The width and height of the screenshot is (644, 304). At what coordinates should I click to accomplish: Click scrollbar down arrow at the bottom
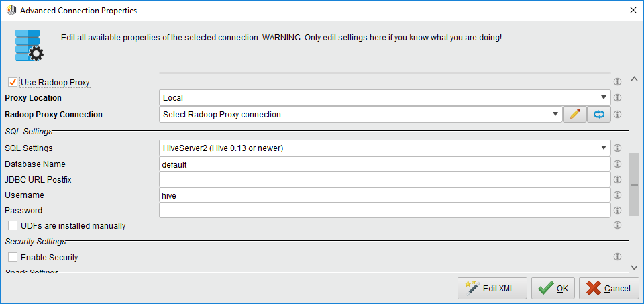click(634, 268)
